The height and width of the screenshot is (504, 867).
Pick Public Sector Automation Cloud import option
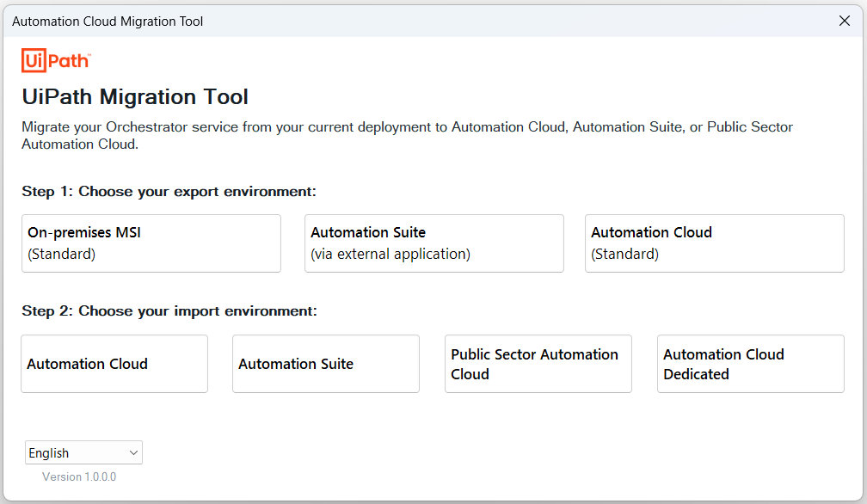538,364
